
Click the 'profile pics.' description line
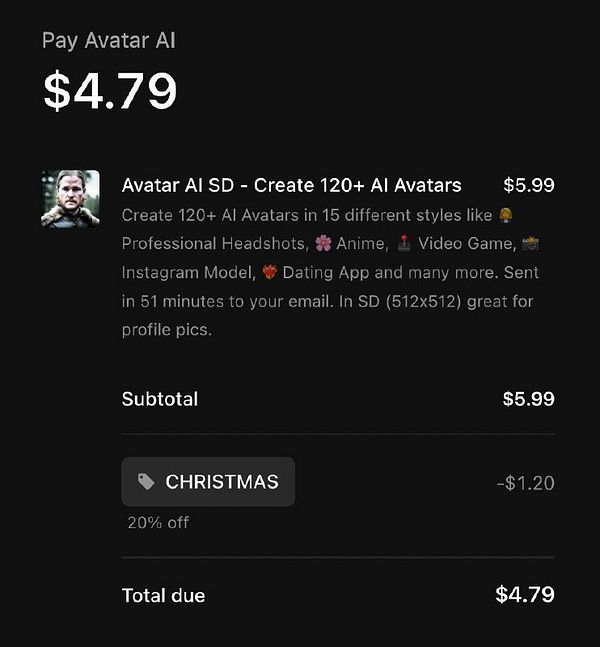pos(167,330)
